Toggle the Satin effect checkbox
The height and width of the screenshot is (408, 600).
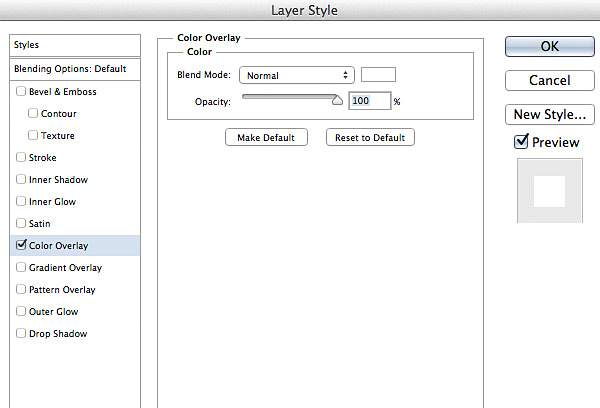tap(22, 224)
